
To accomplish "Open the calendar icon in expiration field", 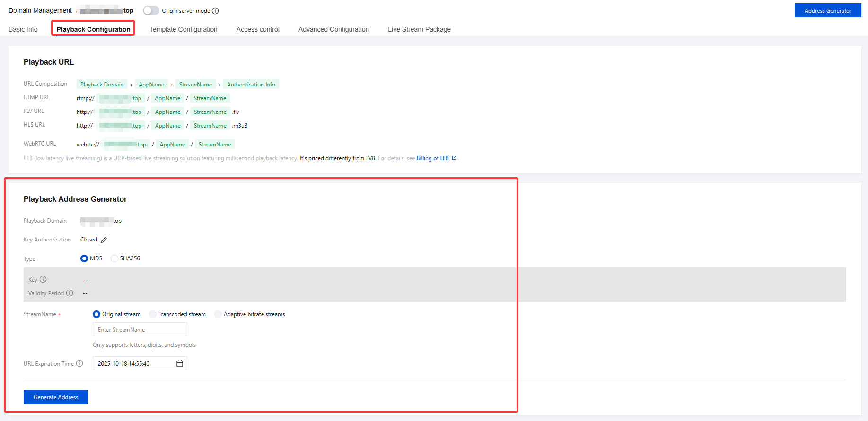I will click(180, 363).
